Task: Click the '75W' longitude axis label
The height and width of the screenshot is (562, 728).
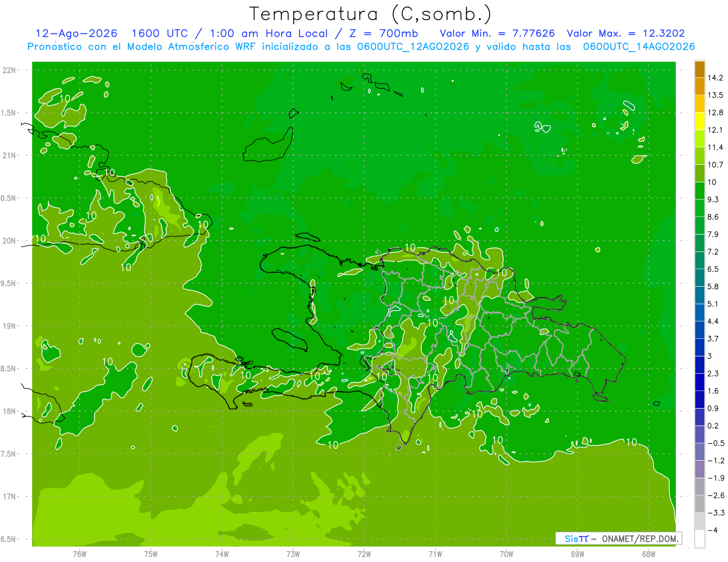Action: tap(151, 554)
